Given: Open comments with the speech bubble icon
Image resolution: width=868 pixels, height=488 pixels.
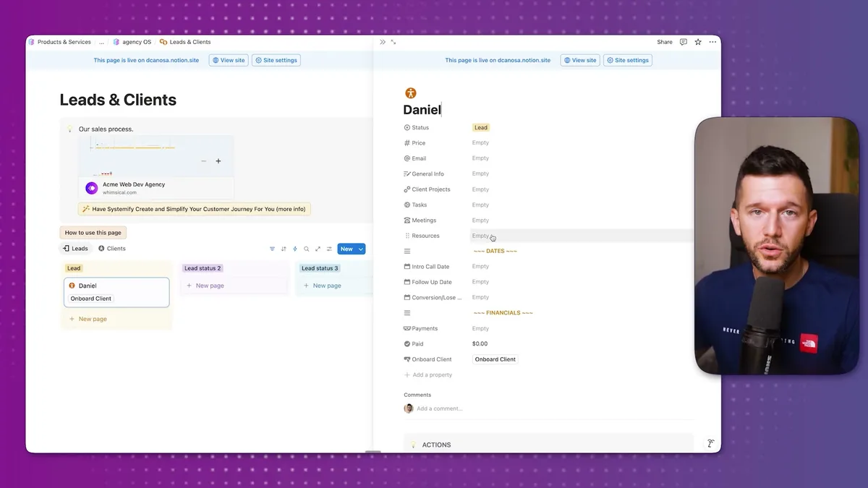Looking at the screenshot, I should click(x=683, y=42).
